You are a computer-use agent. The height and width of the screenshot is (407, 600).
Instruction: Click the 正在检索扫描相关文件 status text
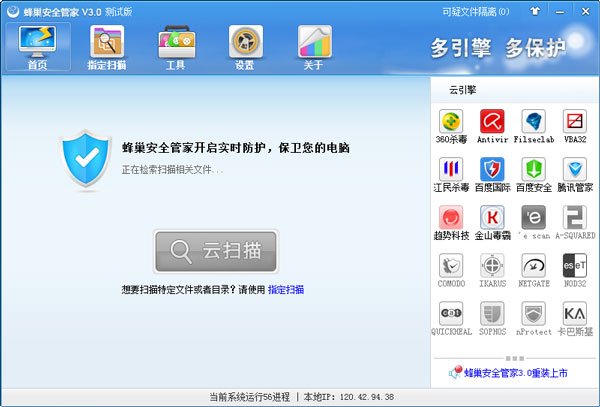[172, 169]
